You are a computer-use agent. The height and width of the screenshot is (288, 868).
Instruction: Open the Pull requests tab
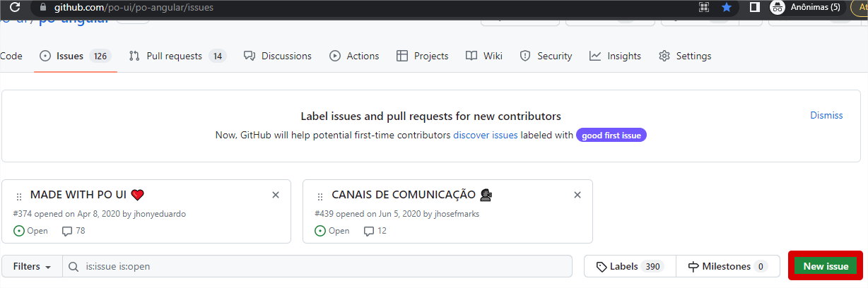coord(177,56)
